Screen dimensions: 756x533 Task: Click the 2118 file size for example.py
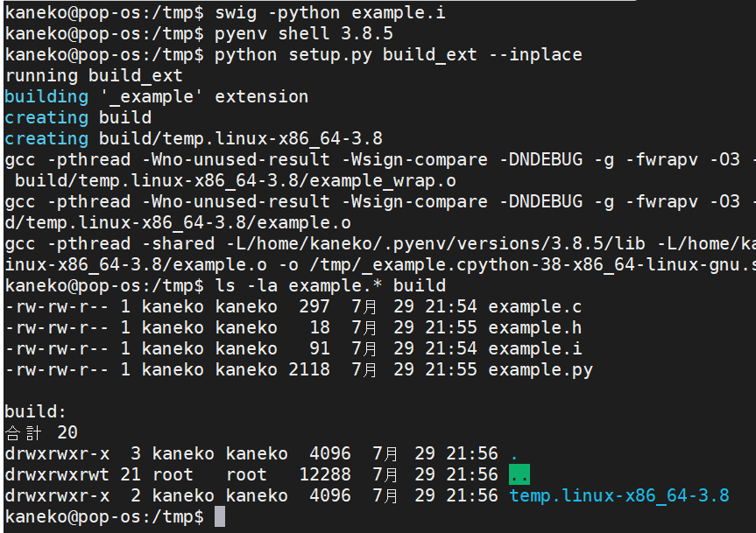tap(309, 369)
